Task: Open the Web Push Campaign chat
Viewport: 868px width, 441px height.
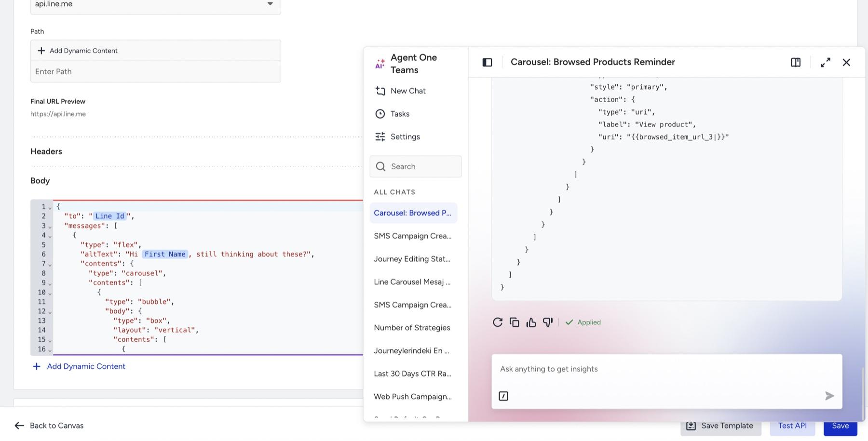Action: pyautogui.click(x=413, y=397)
